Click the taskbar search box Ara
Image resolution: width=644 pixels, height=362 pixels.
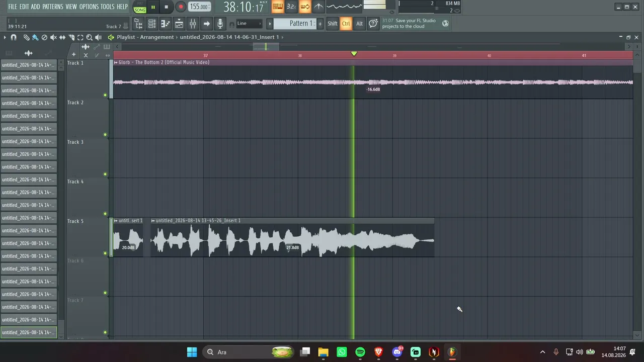coord(249,352)
